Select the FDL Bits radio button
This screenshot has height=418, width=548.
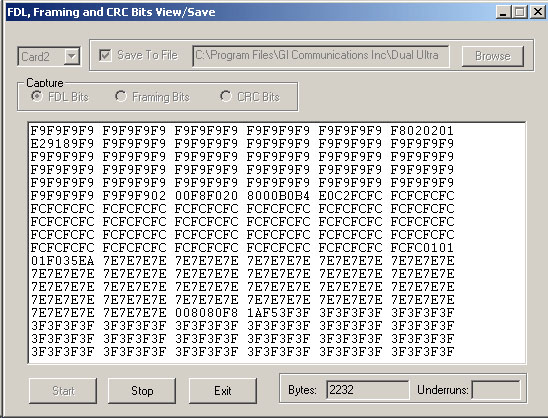coord(36,96)
